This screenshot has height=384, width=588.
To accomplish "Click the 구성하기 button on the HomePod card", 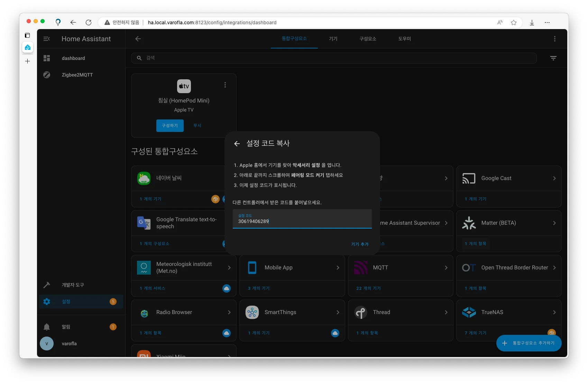I will click(170, 125).
